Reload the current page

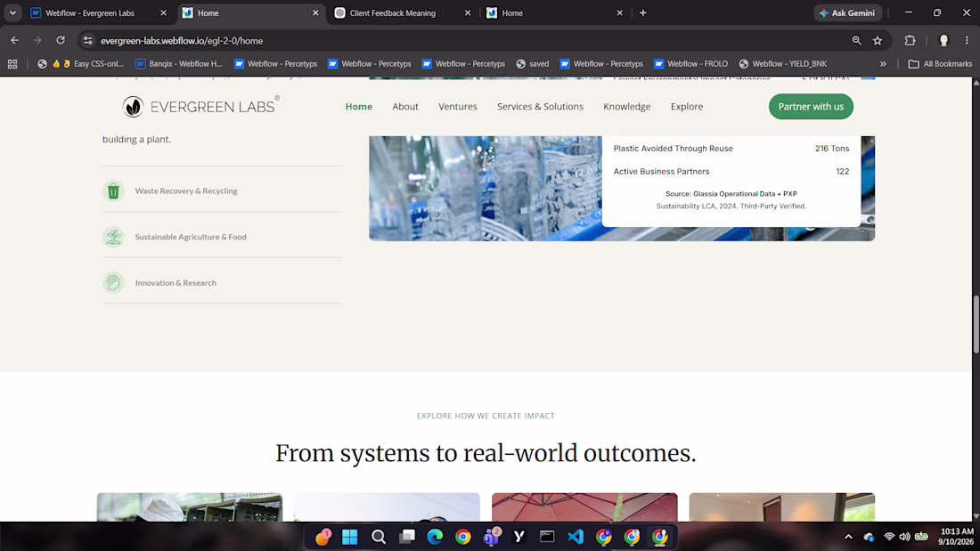click(61, 41)
